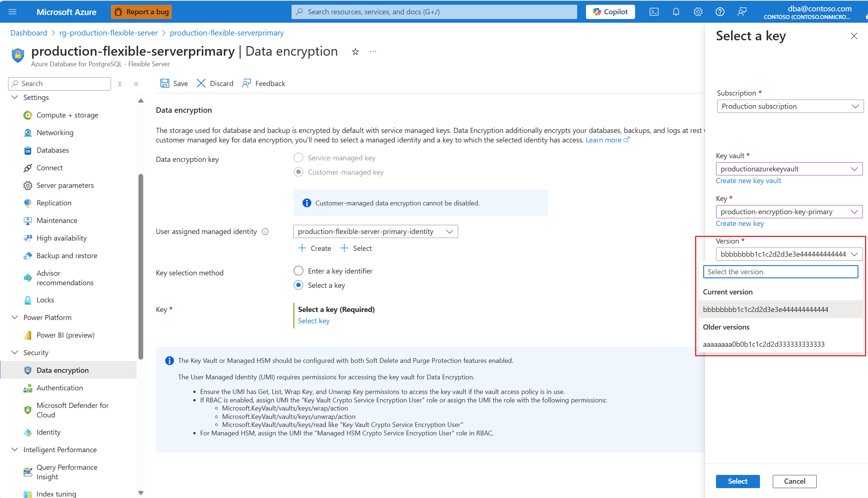
Task: Pick older version aaaaaaaa0b0b1c1c2d2d333333333333
Action: click(764, 344)
